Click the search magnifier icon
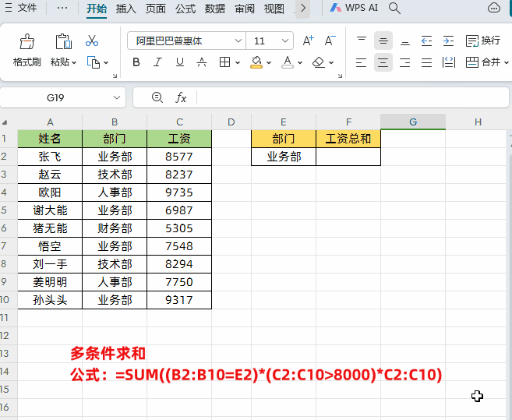Screen dimensions: 512x420 [394, 8]
